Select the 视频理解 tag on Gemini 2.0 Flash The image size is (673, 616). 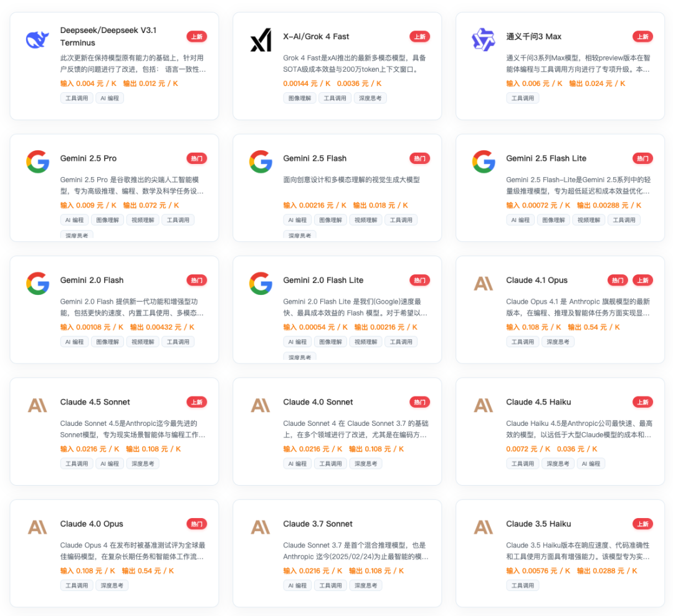tap(143, 342)
